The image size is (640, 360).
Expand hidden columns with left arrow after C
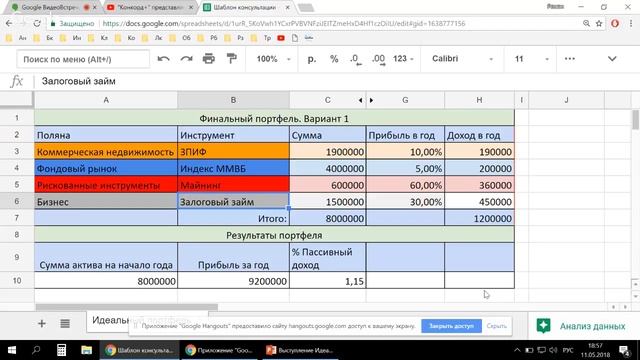pyautogui.click(x=360, y=100)
